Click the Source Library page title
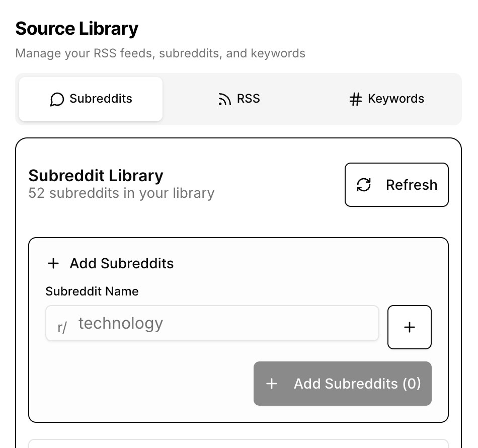This screenshot has width=478, height=448. pos(77,29)
